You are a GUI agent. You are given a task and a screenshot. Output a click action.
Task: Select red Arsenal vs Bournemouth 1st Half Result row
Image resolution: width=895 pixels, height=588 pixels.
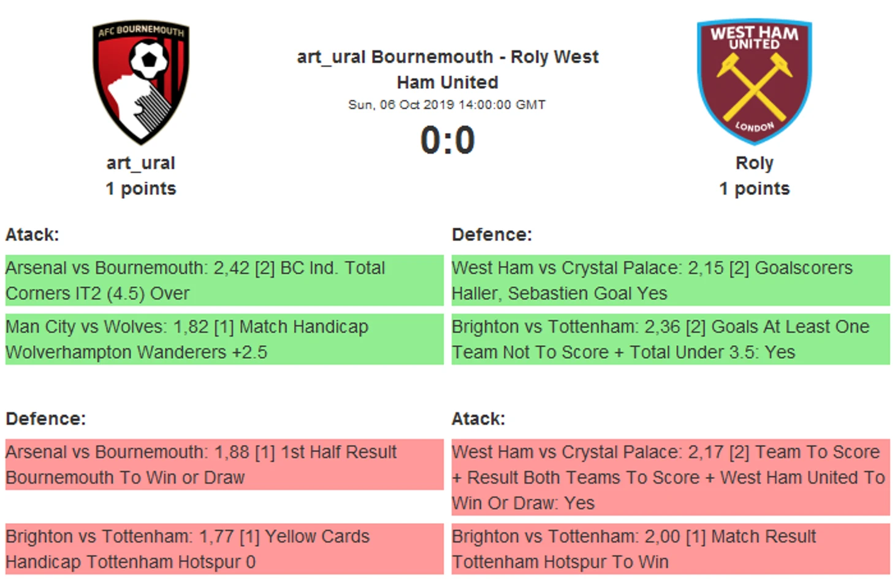224,465
